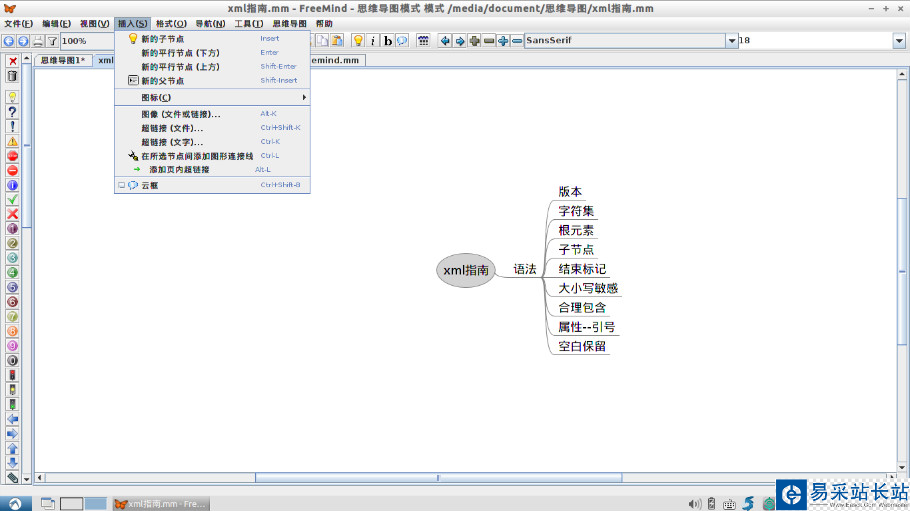This screenshot has width=910, height=511.
Task: Select the light bulb idea icon in sidebar
Action: [12, 97]
